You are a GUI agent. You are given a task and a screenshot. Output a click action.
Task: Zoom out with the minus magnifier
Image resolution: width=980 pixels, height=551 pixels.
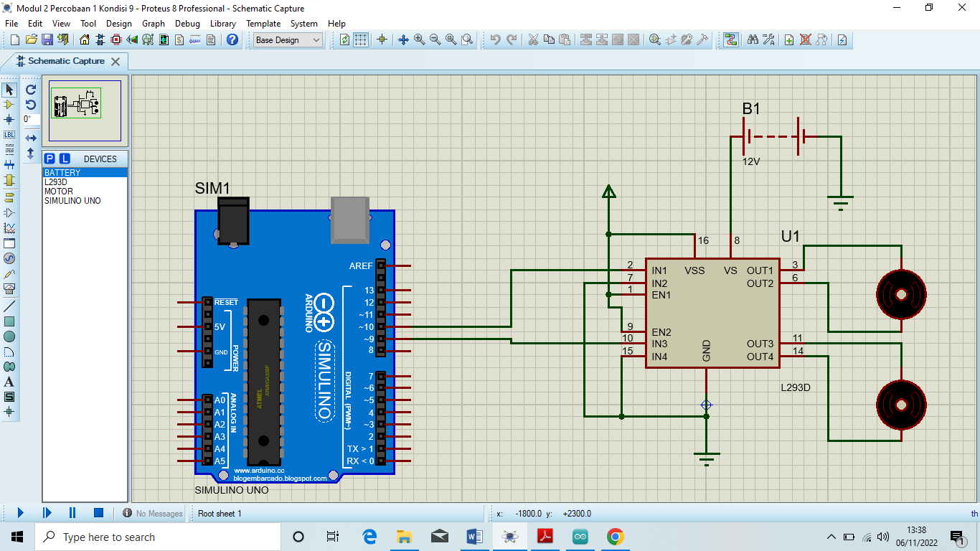point(435,40)
